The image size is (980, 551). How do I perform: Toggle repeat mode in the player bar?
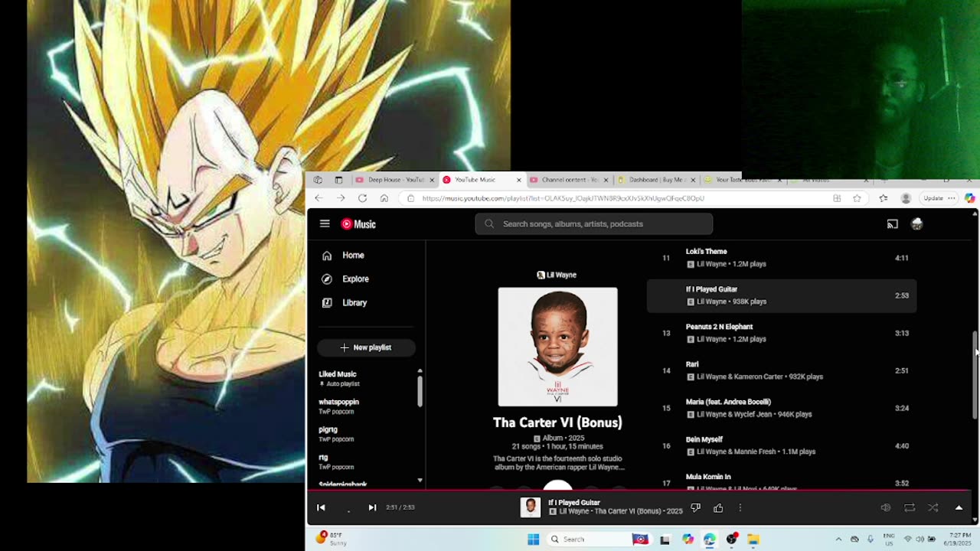coord(910,507)
